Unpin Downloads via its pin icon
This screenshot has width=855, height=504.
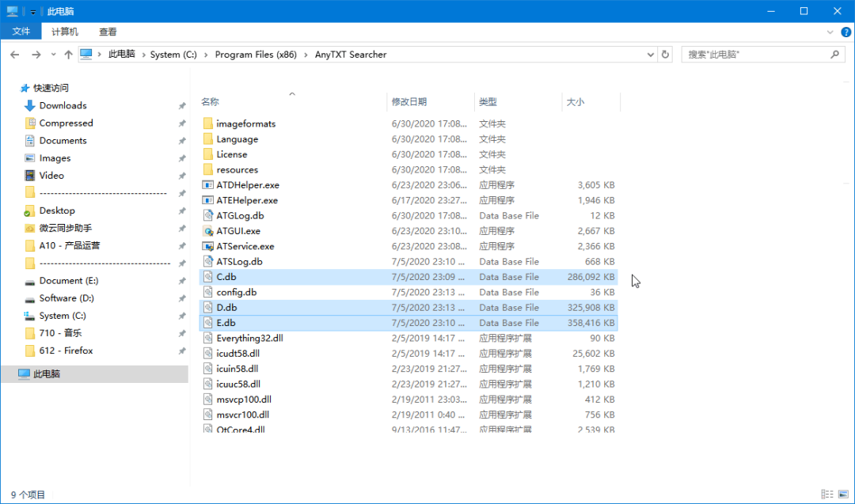click(x=182, y=106)
